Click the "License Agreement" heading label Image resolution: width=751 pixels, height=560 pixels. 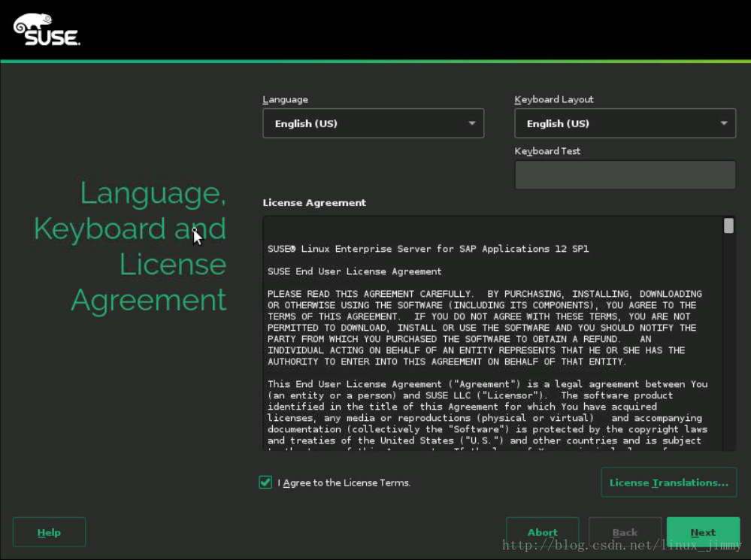coord(314,203)
